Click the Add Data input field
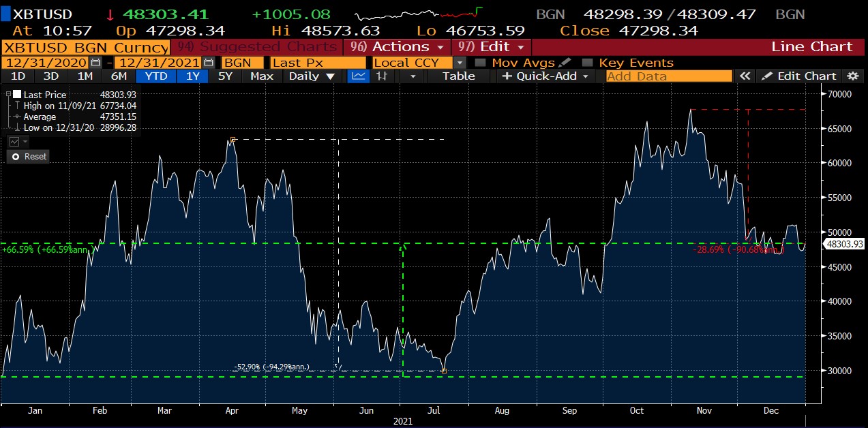The image size is (868, 428). [x=670, y=76]
